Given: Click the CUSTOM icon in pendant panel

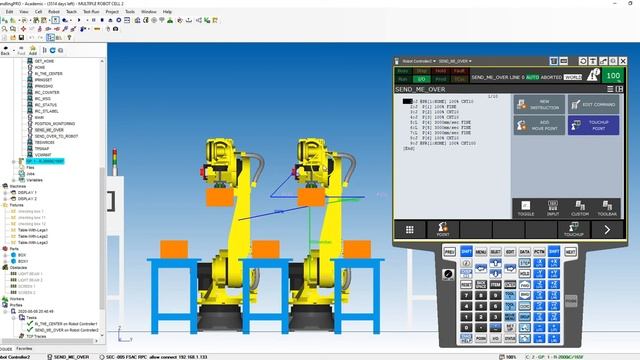Looking at the screenshot, I should click(x=580, y=208).
